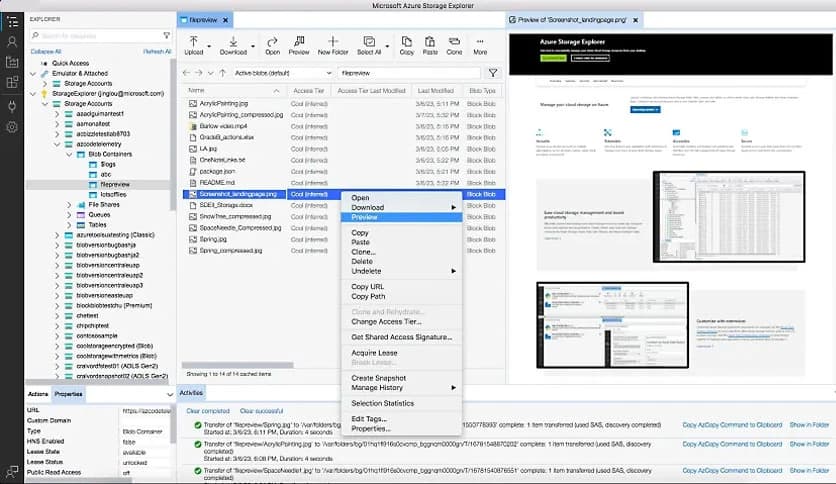Click Copy AzCopy Command for the Spring.jpg transfer
This screenshot has width=836, height=484.
click(x=732, y=425)
